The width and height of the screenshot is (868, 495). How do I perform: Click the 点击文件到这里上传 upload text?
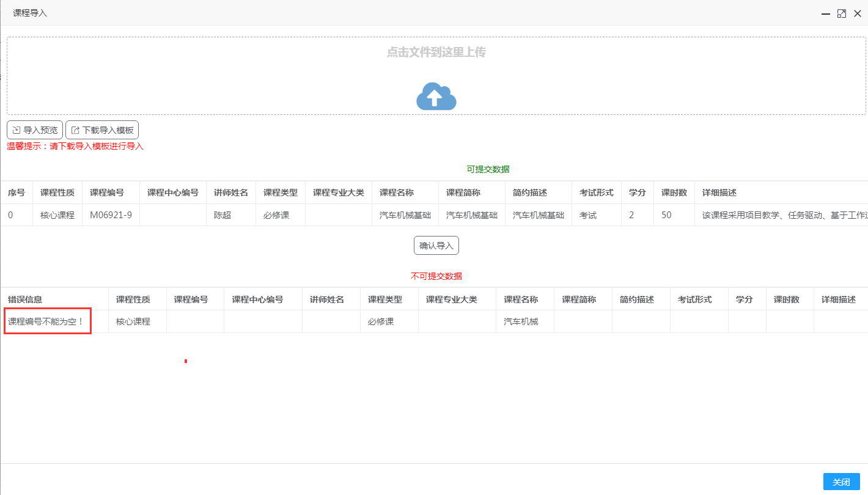click(x=436, y=53)
